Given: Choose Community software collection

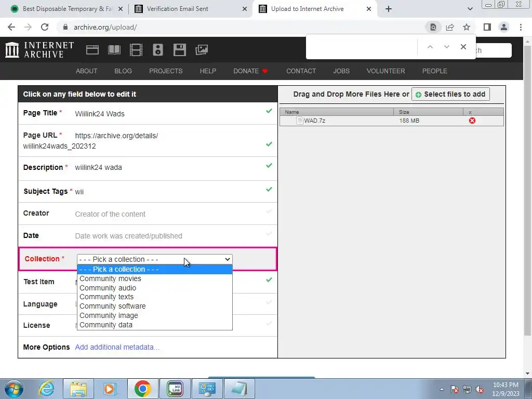Looking at the screenshot, I should tap(155, 306).
